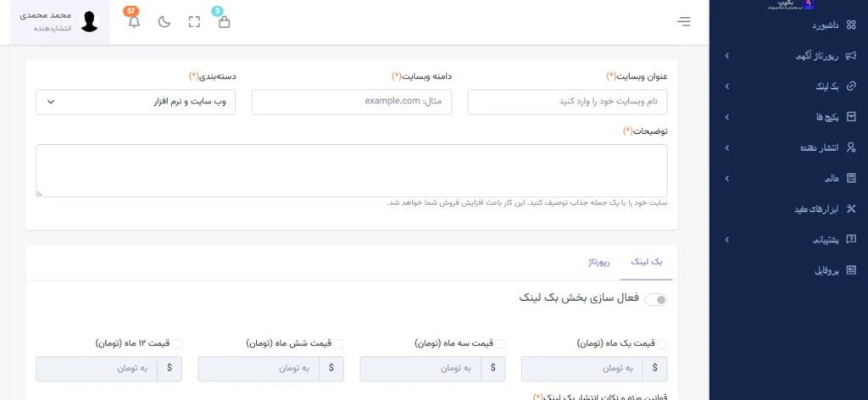Open the دسته‌بندی category dropdown

click(136, 102)
